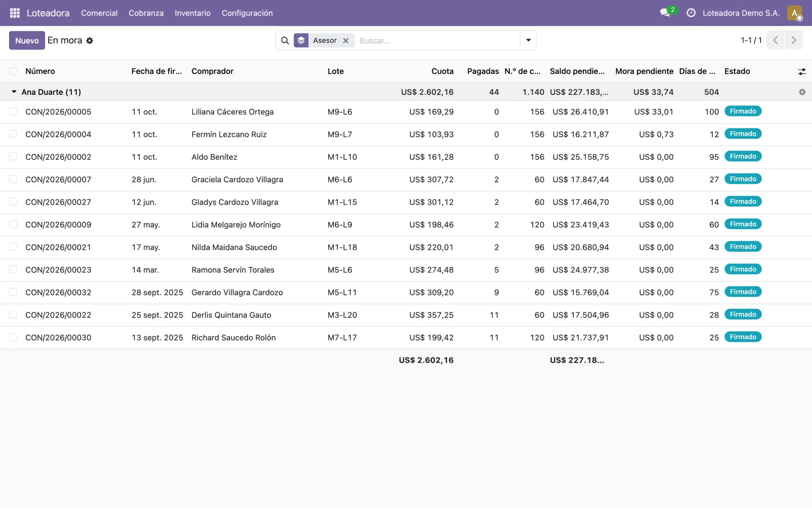Click the Firmado badge for CON/2026/00022
The width and height of the screenshot is (812, 508).
(743, 314)
